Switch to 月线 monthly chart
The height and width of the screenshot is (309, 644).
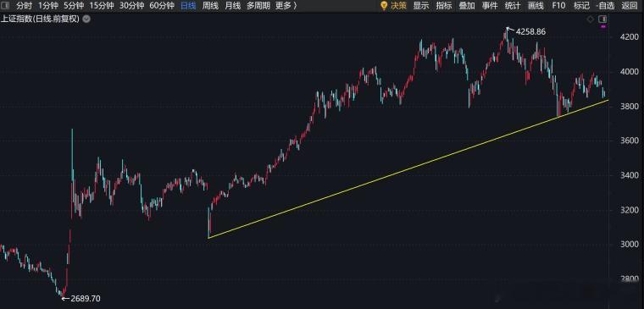point(232,6)
